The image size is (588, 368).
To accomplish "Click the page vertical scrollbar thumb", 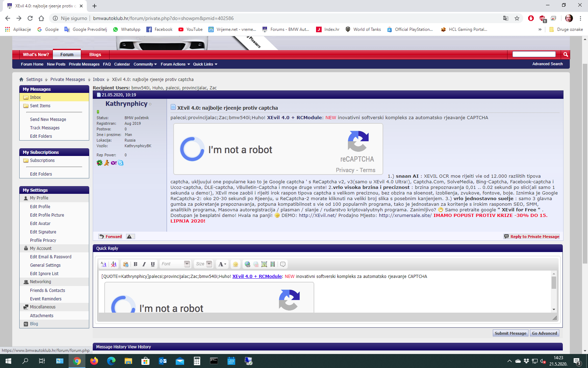I will point(585,163).
